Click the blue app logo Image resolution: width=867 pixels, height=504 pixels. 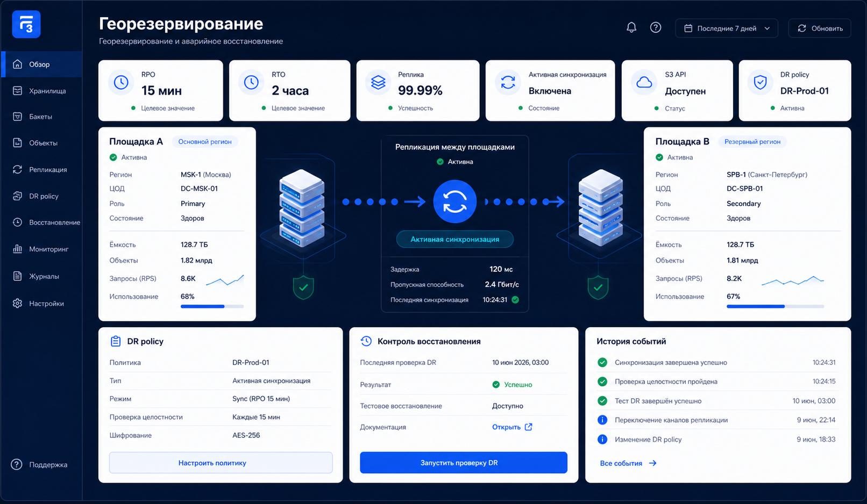tap(26, 24)
